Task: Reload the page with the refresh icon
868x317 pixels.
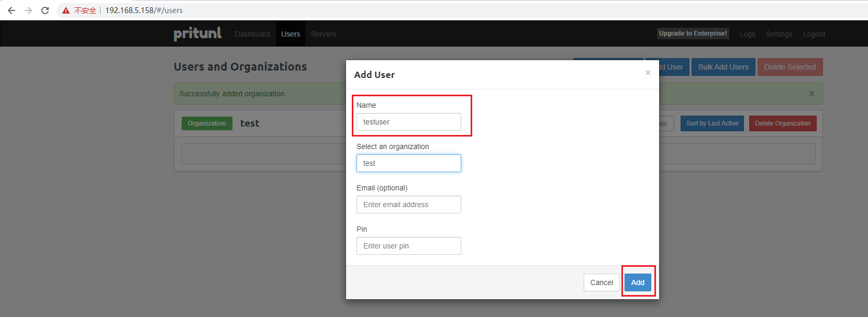Action: click(x=45, y=10)
